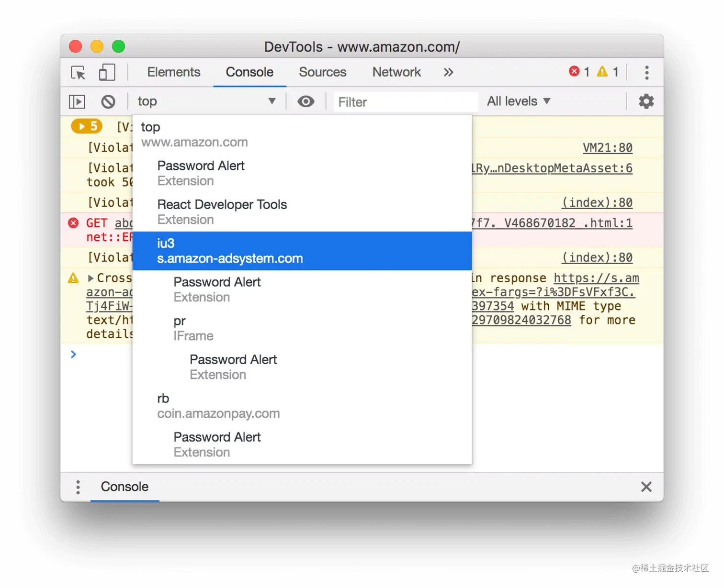Focus the Filter input field
Screen dimensions: 724x588
tap(406, 102)
